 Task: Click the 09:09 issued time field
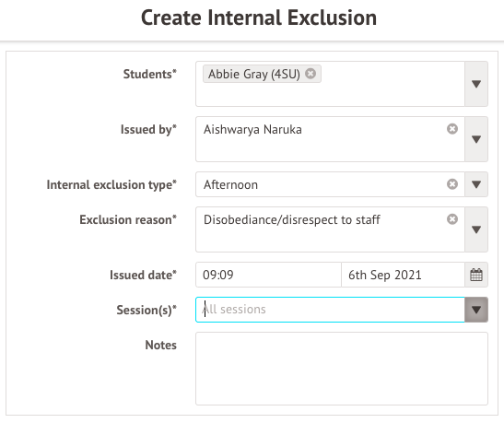pos(268,275)
